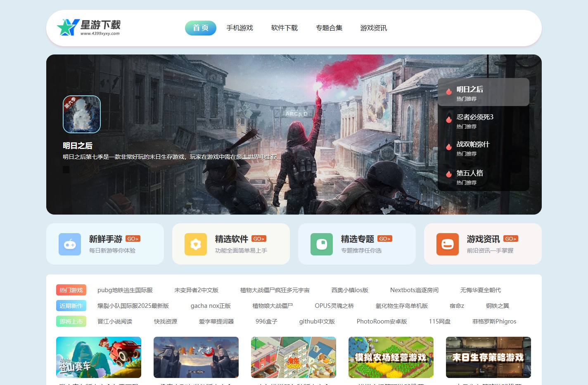
Task: Open the 新鲜手游 card title
Action: tap(106, 239)
